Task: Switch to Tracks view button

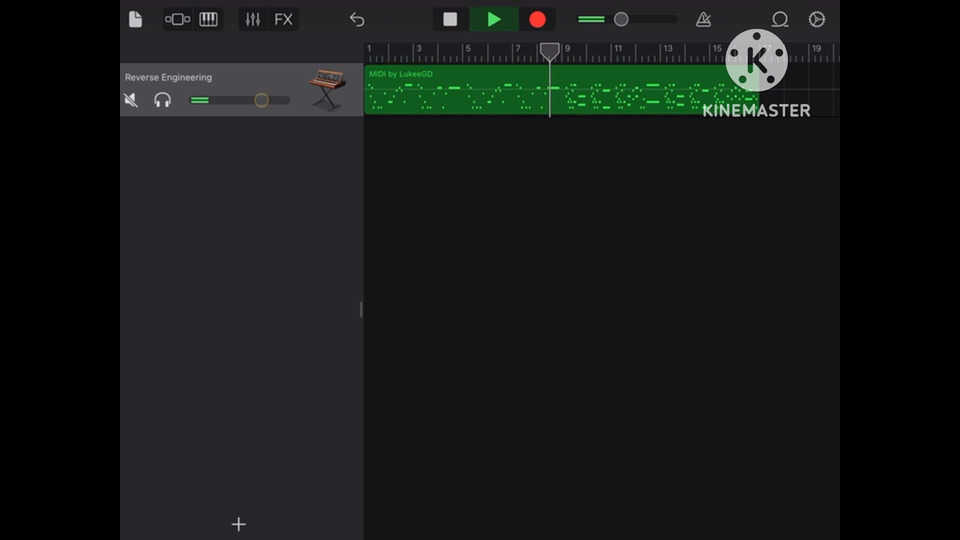Action: tap(178, 20)
